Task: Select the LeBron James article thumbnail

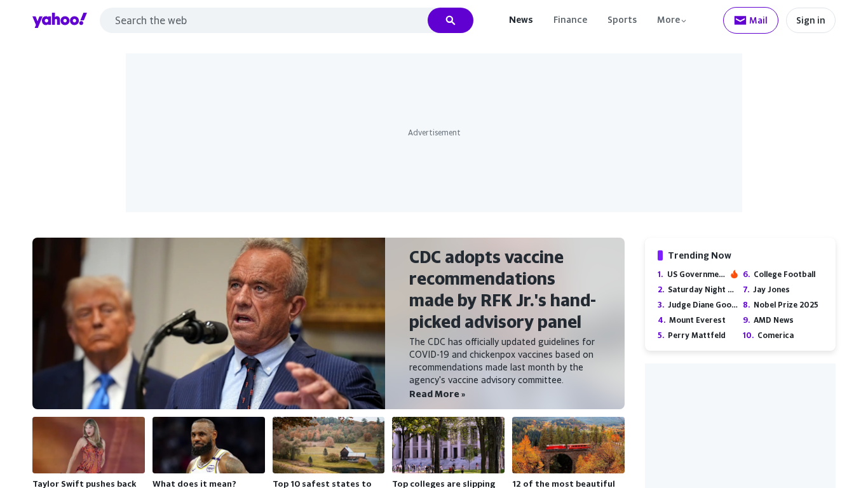Action: point(208,445)
